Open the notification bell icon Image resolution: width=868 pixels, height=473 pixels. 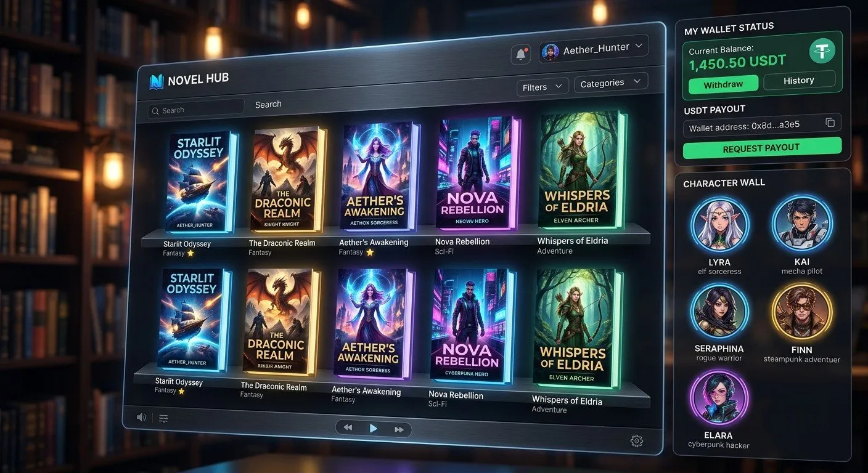521,54
